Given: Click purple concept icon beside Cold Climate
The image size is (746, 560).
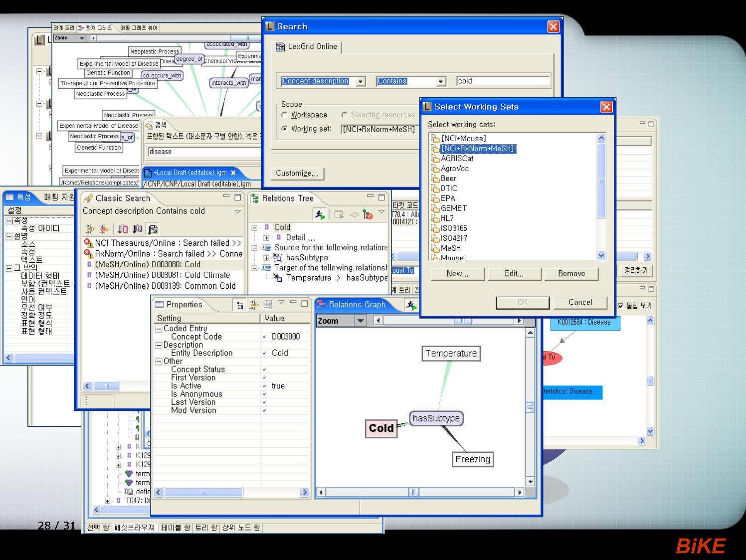Looking at the screenshot, I should tap(89, 275).
